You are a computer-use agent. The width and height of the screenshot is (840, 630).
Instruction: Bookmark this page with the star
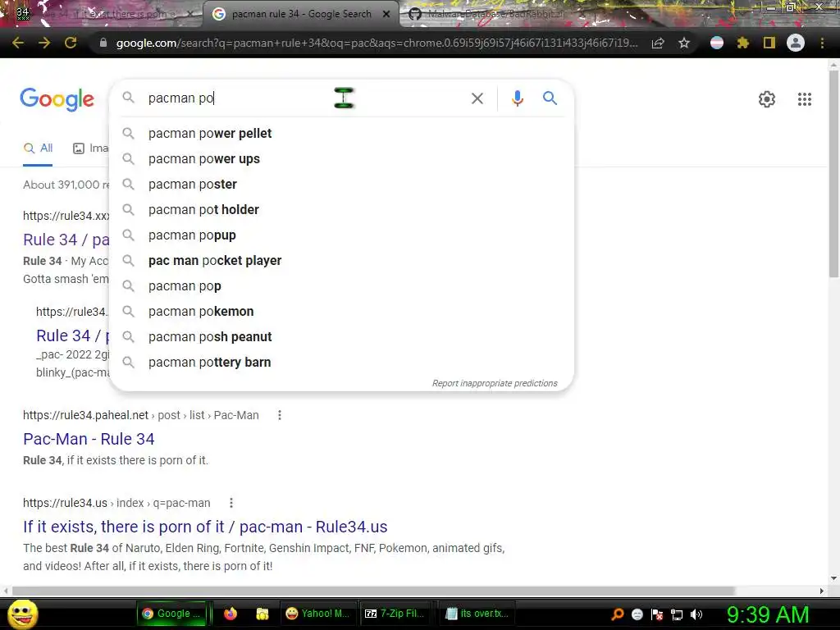point(684,43)
